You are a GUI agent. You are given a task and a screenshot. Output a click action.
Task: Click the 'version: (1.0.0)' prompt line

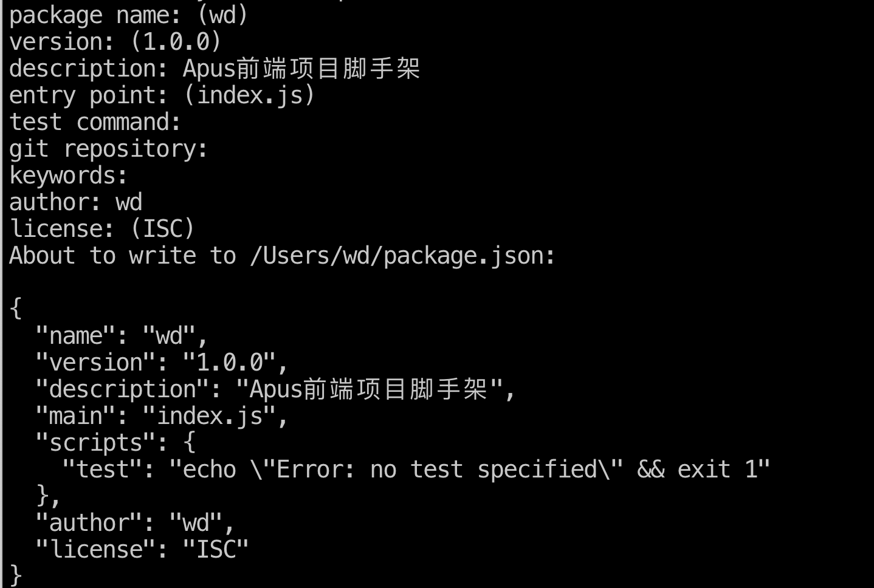[x=115, y=42]
